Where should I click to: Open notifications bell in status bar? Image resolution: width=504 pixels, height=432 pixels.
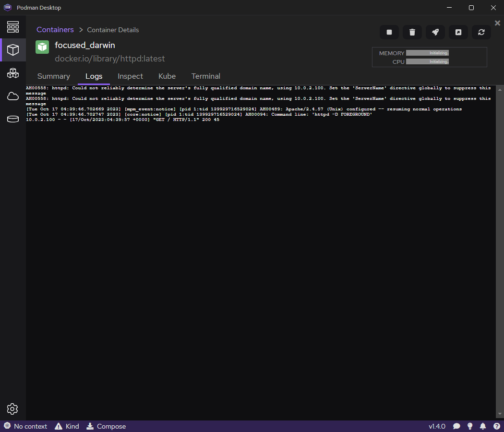coord(483,426)
